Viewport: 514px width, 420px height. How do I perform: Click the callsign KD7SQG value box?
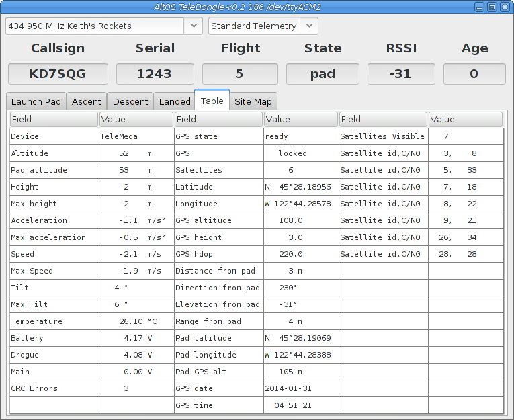58,74
